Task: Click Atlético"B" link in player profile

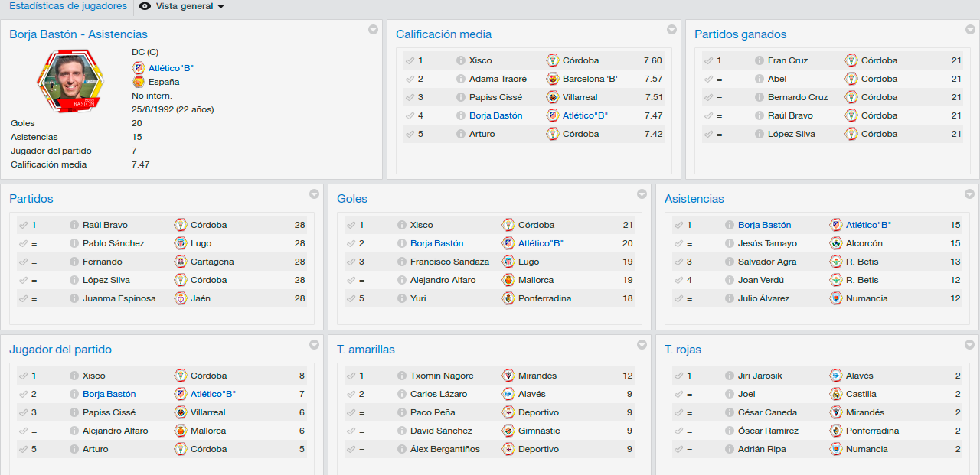Action: (171, 68)
